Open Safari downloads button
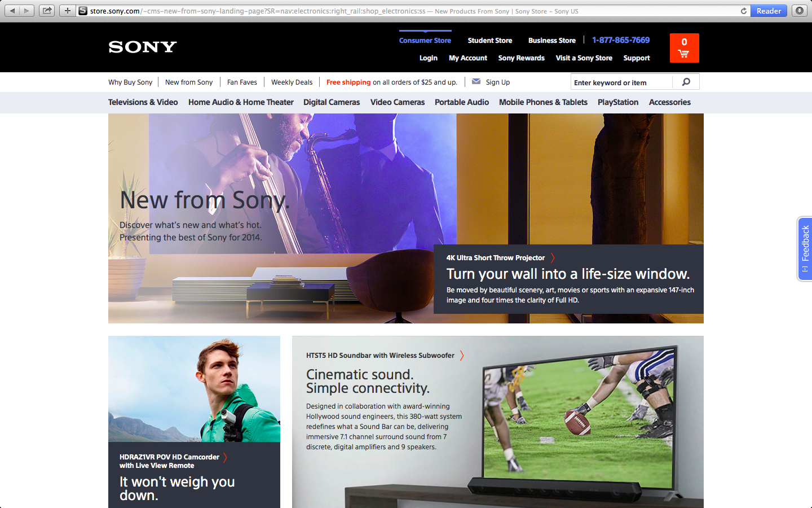Viewport: 812px width, 508px height. 799,11
